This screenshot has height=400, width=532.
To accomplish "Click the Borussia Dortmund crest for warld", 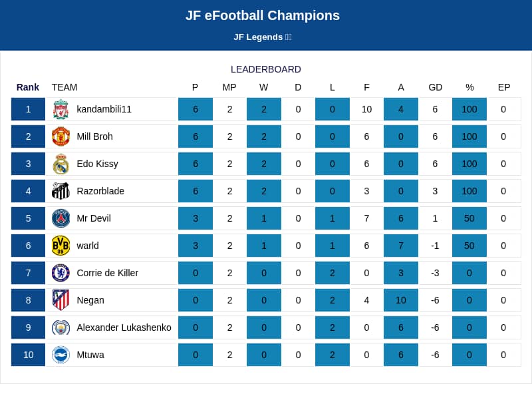I will click(x=61, y=246).
